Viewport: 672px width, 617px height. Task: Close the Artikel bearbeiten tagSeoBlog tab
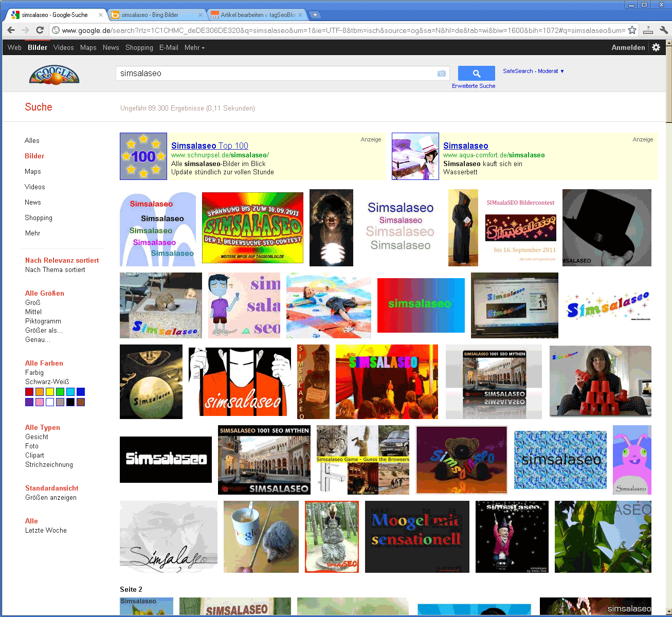pyautogui.click(x=301, y=15)
